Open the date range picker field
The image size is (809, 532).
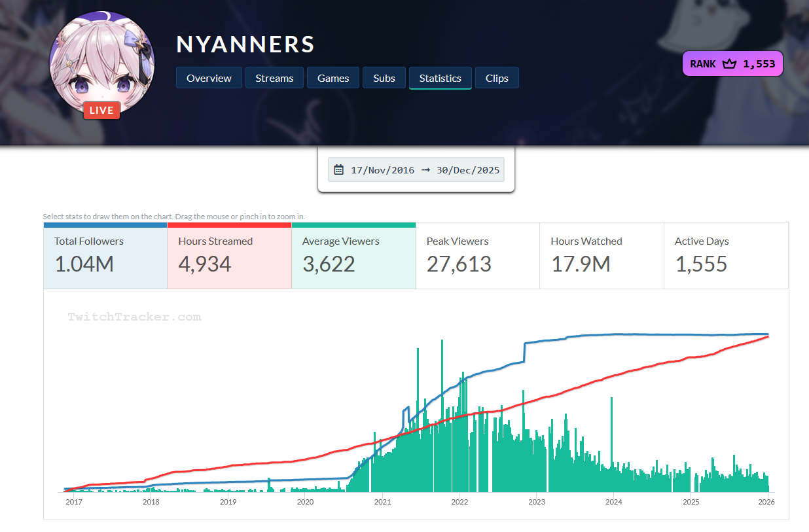click(x=416, y=170)
